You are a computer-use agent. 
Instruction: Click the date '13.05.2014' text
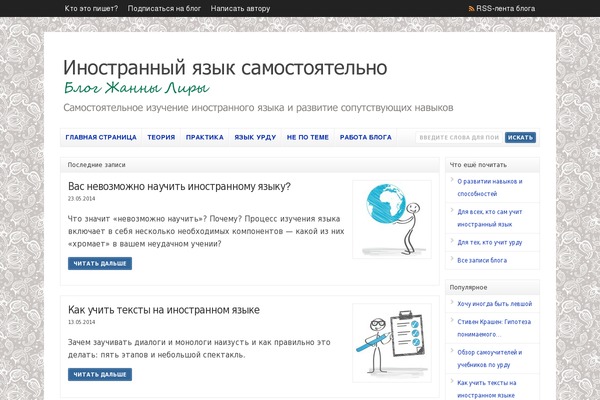tap(82, 322)
